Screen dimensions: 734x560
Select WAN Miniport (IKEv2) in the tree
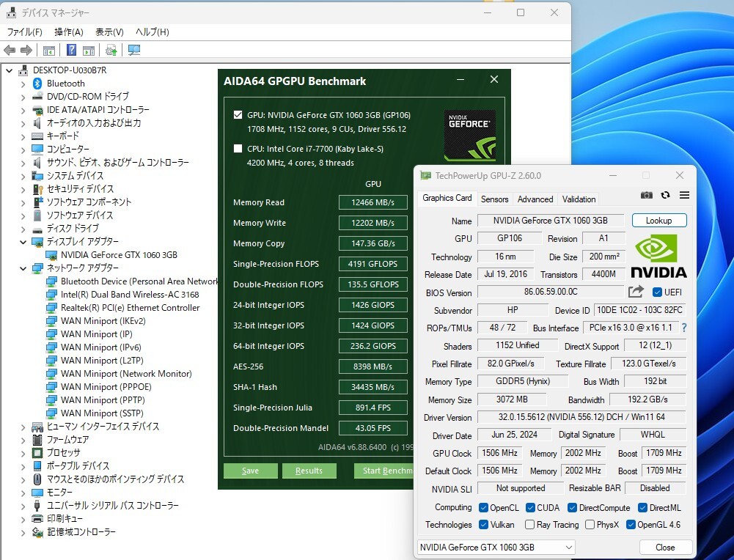click(103, 321)
